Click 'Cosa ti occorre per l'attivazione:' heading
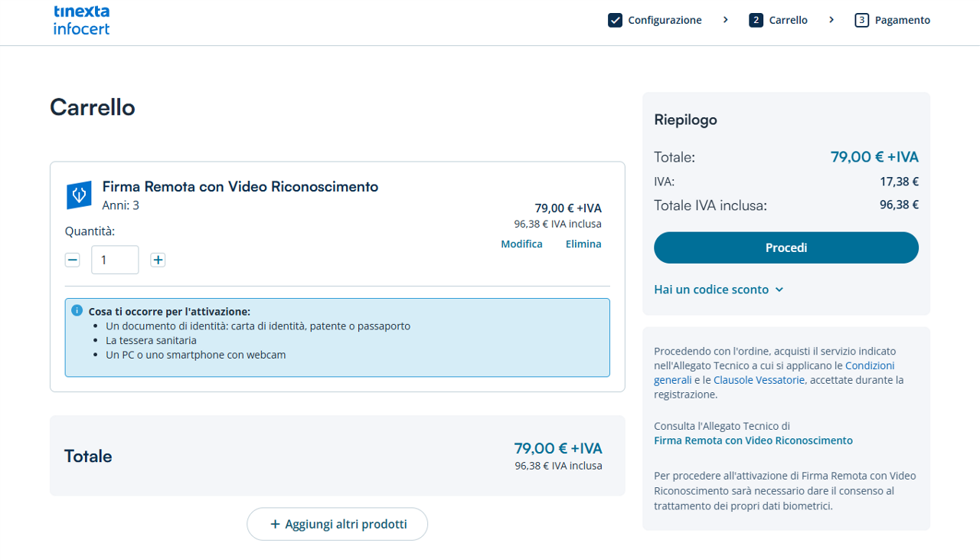 (x=169, y=311)
